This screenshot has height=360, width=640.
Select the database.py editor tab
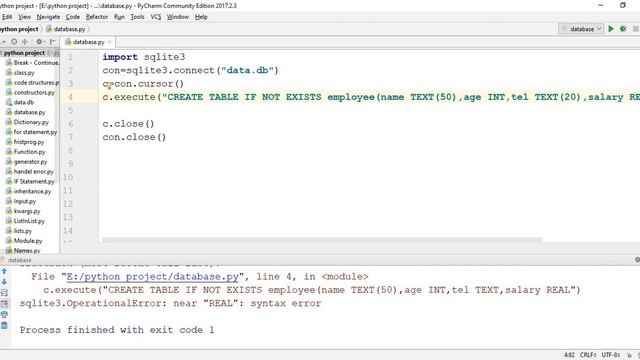87,42
